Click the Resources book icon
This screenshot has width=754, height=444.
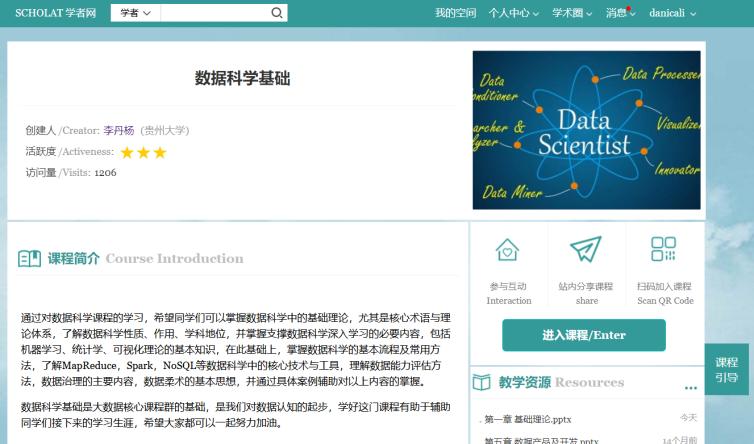point(482,383)
